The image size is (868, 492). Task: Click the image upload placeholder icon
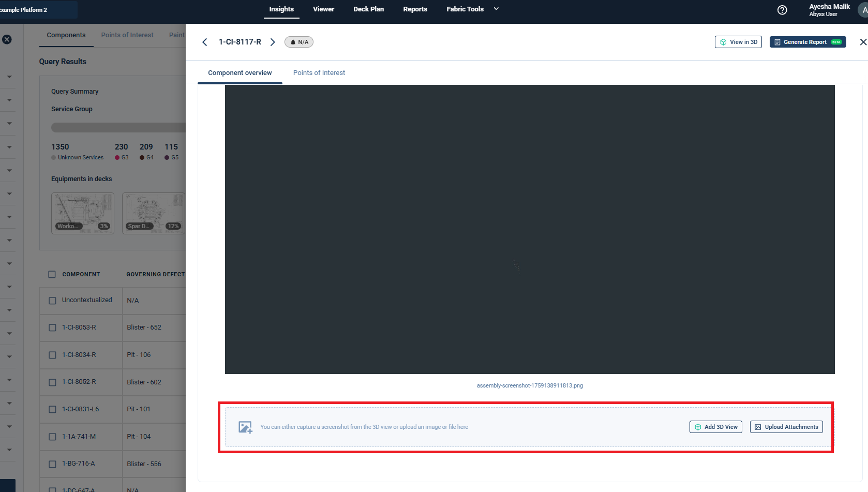pos(245,427)
